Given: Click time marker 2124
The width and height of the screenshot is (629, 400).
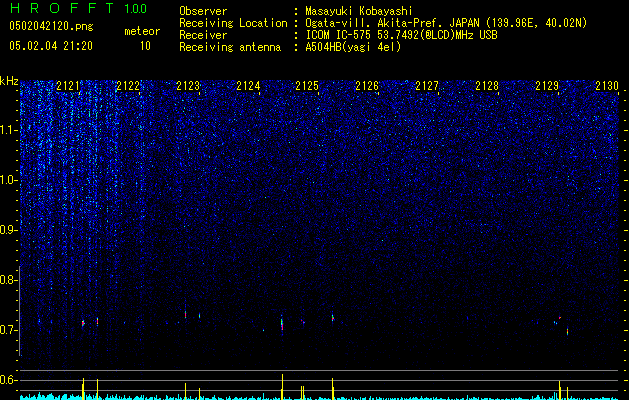Looking at the screenshot, I should click(x=248, y=85).
